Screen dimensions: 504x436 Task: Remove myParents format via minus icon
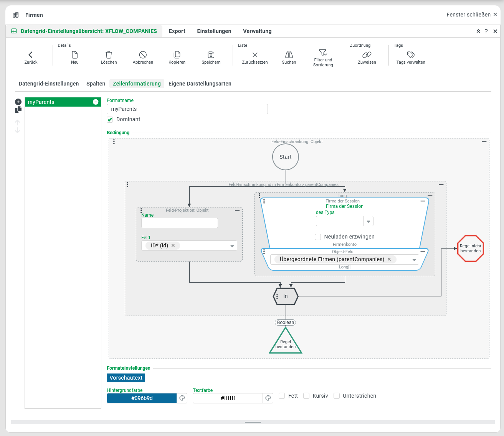(x=96, y=102)
